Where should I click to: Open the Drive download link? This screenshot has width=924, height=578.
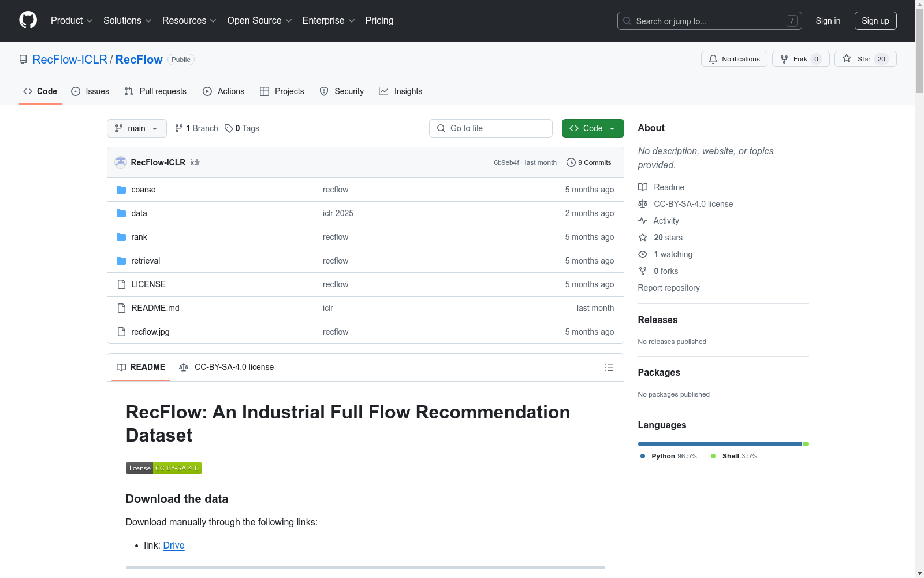pyautogui.click(x=174, y=545)
